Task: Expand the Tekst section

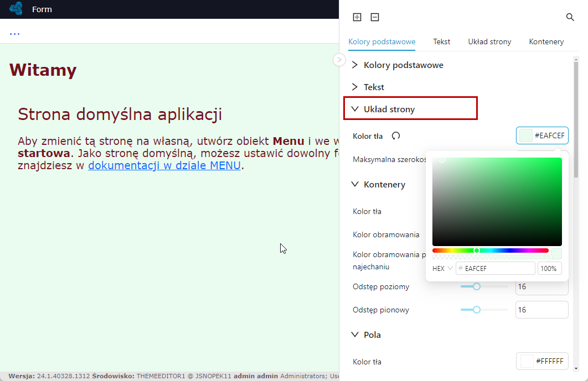Action: tap(368, 87)
